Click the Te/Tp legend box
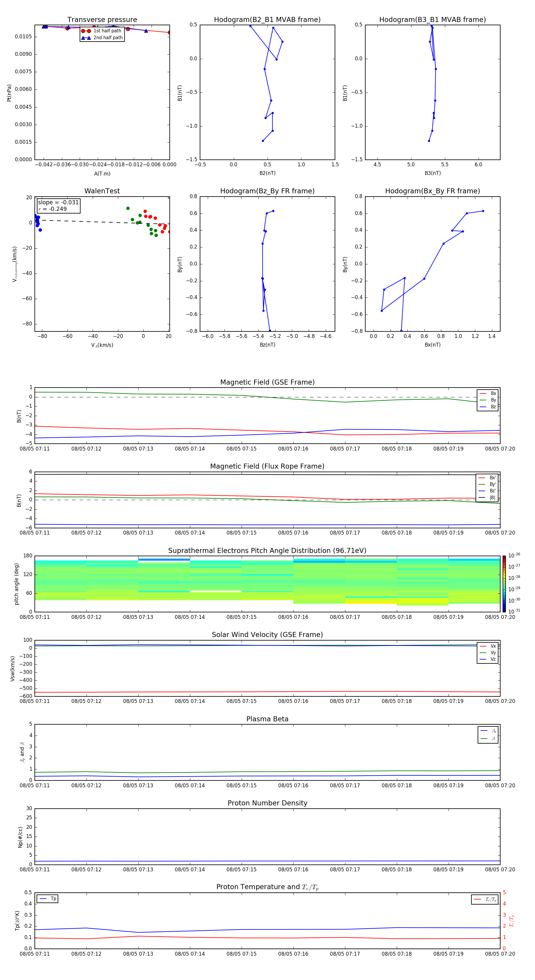The width and height of the screenshot is (535, 980). click(x=485, y=899)
